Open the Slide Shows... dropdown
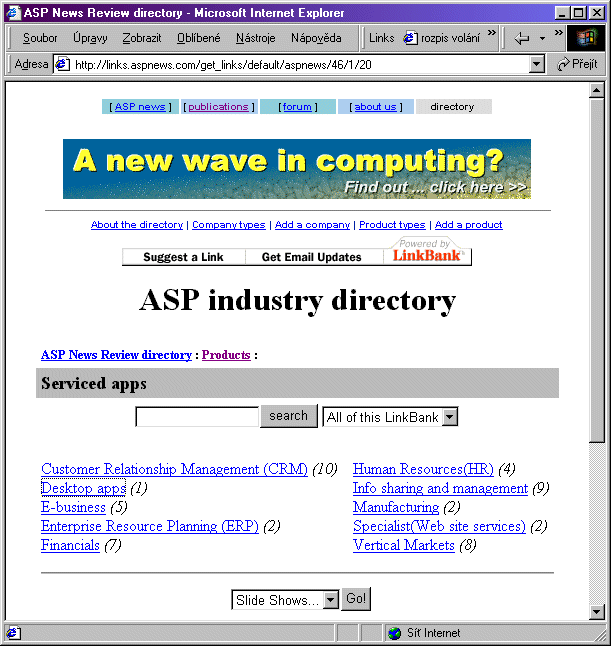The height and width of the screenshot is (646, 611). 285,600
